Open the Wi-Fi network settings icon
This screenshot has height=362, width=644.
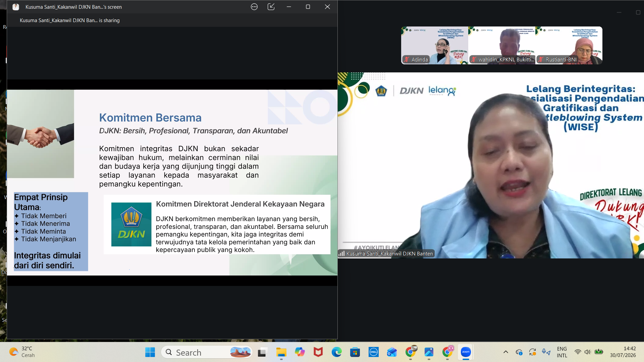pyautogui.click(x=578, y=352)
